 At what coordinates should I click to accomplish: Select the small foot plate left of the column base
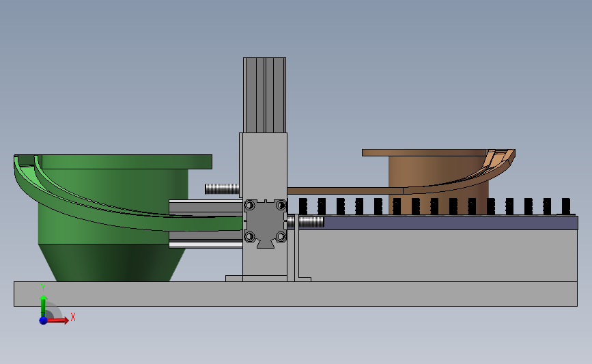(234, 278)
